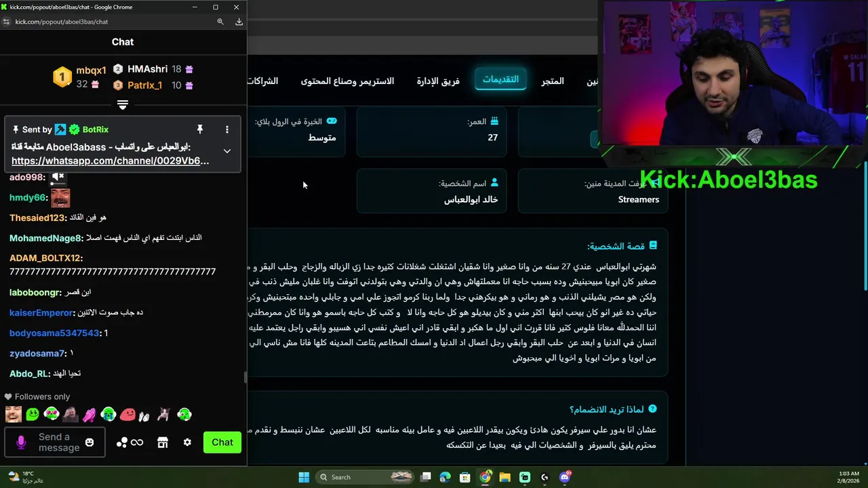This screenshot has height=488, width=868.
Task: Open Chrome site information icon in chat window
Action: [x=6, y=22]
